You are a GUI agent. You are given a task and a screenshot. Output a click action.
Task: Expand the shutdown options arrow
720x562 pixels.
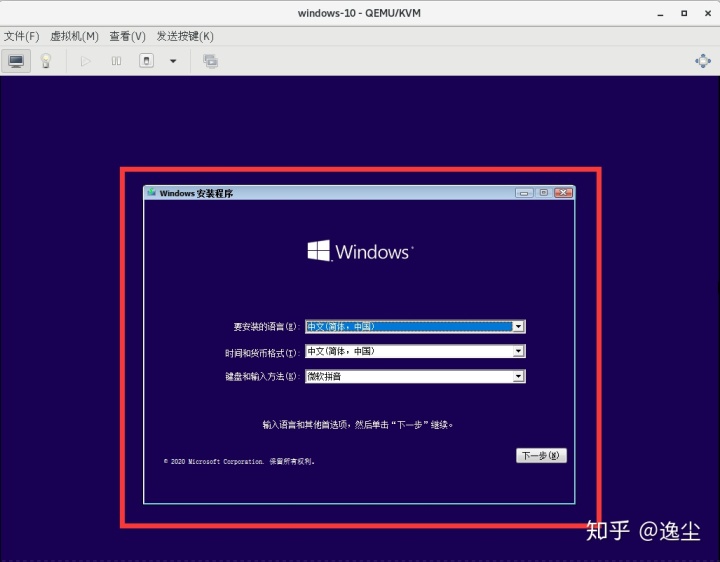[173, 61]
